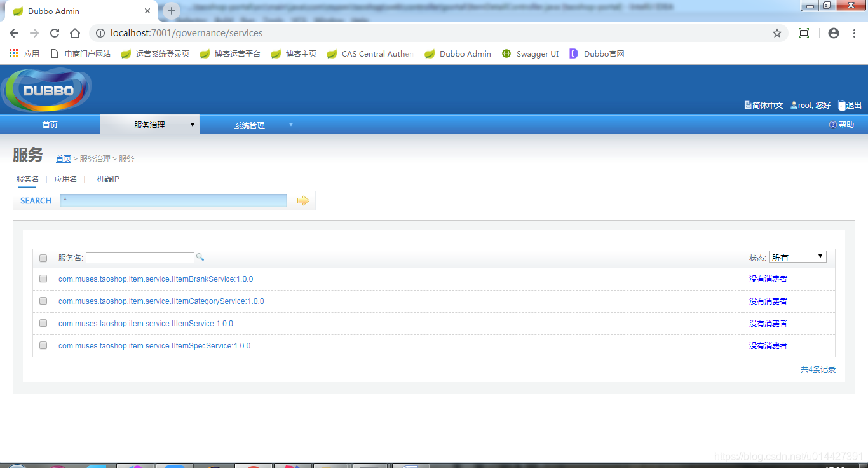Tick the select-all checkbox in table header
This screenshot has height=468, width=868.
(43, 258)
